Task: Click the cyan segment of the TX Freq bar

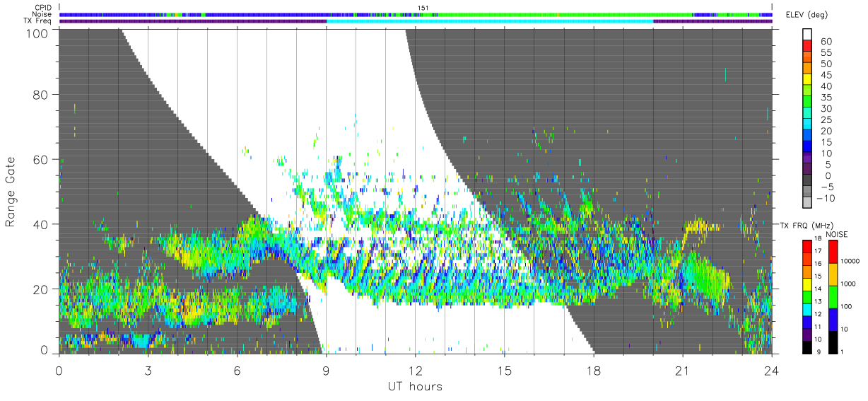Action: [490, 21]
